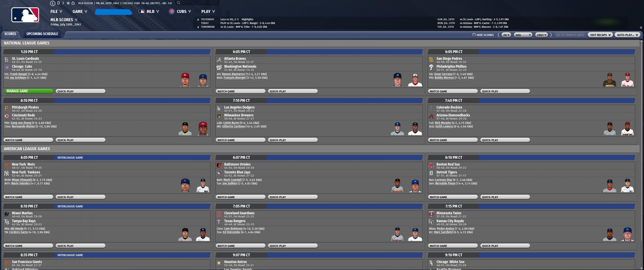
Task: Open the Auto-Play dropdown
Action: tap(627, 35)
